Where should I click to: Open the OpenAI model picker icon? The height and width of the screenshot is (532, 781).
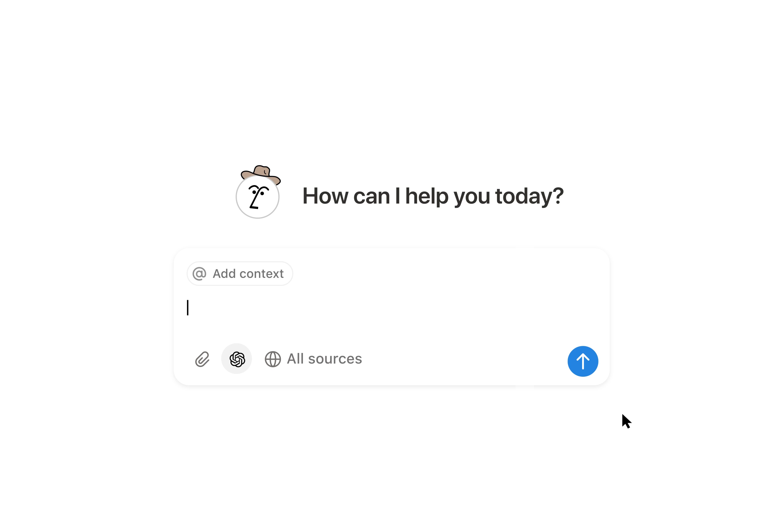point(237,359)
